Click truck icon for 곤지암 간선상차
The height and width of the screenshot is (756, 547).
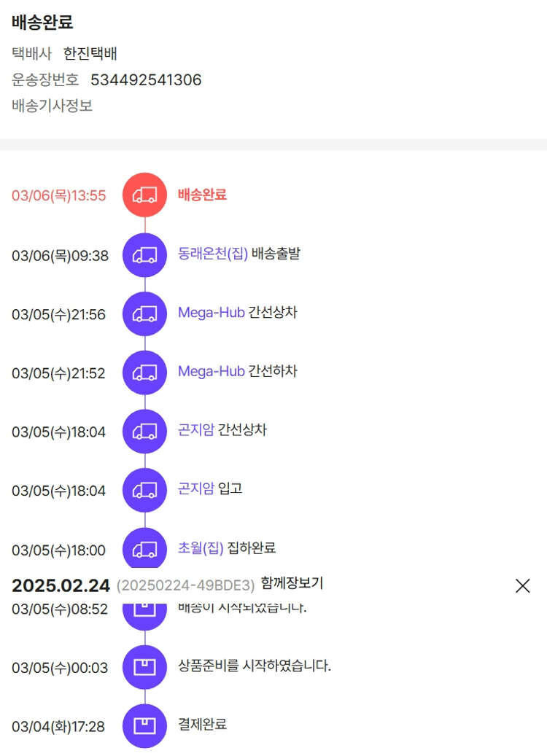[144, 432]
